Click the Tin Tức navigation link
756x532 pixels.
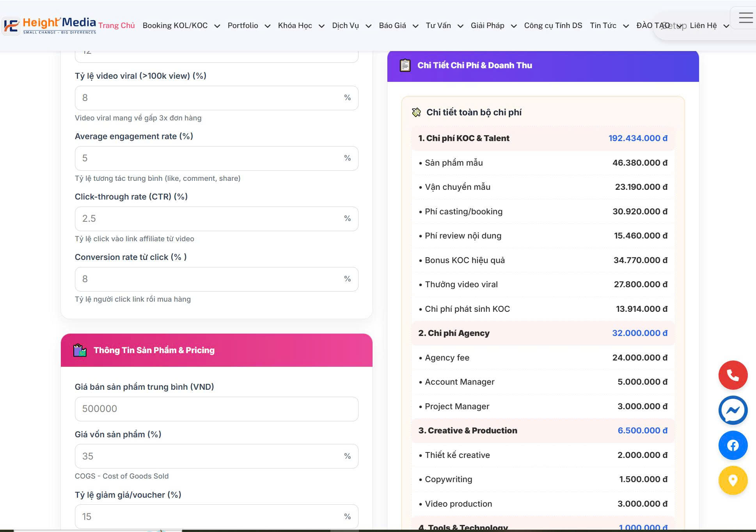pos(603,25)
